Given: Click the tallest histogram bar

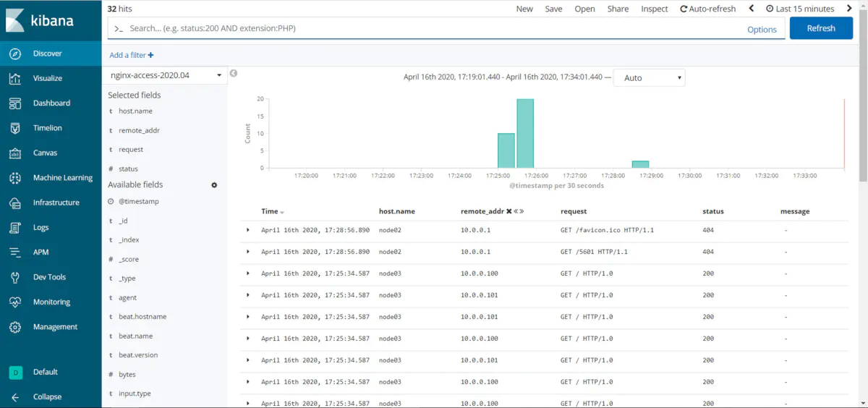Looking at the screenshot, I should tap(525, 134).
